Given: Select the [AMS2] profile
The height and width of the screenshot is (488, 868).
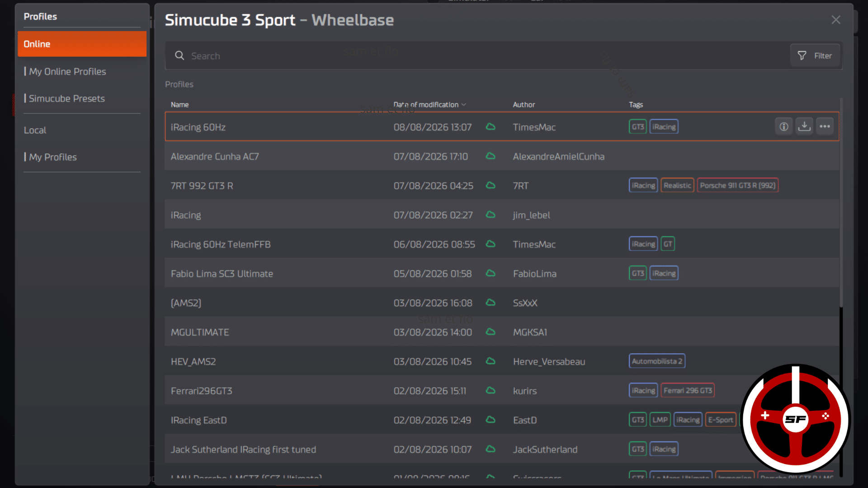Looking at the screenshot, I should (x=186, y=303).
